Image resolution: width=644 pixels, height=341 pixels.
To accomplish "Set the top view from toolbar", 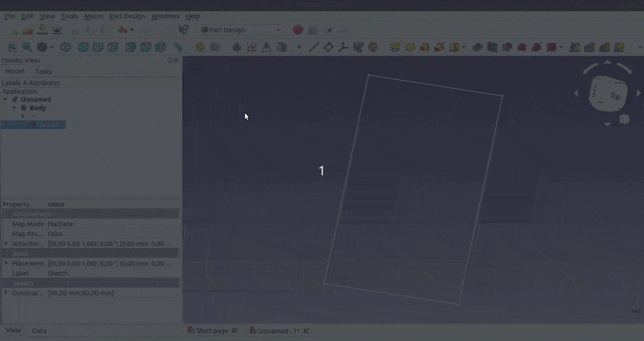I will tap(98, 47).
